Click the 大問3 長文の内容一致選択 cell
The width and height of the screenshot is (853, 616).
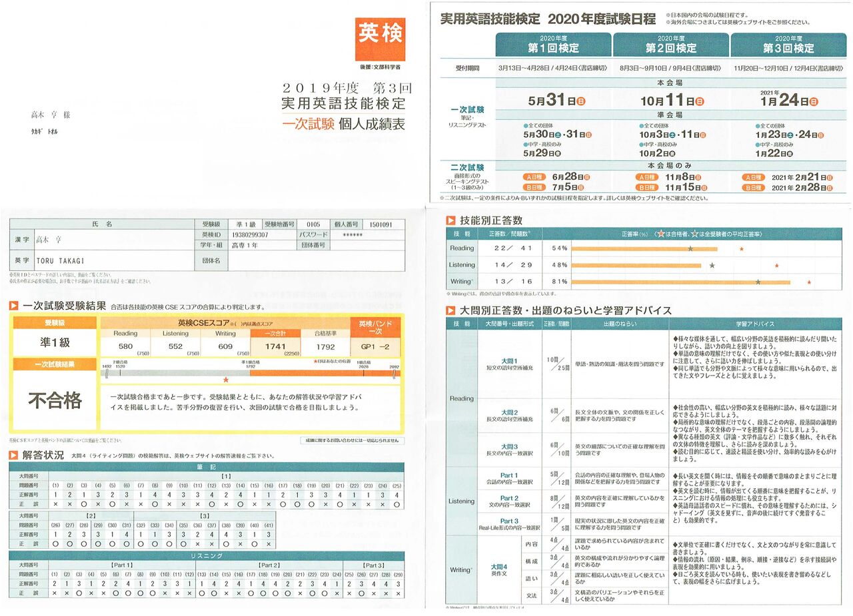[509, 450]
